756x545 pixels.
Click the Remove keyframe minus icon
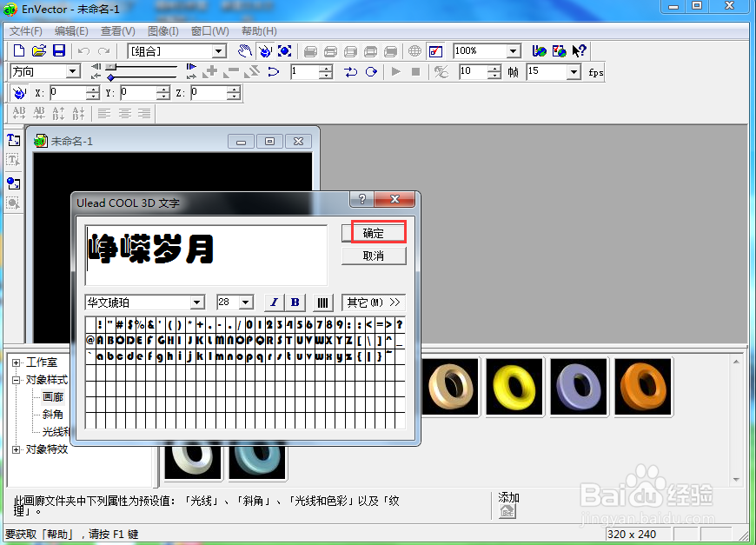point(231,72)
